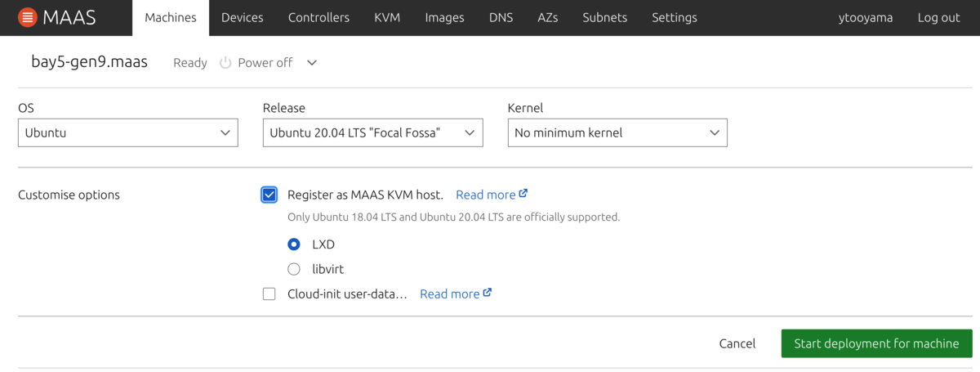Select the libvirt radio option

click(x=294, y=269)
